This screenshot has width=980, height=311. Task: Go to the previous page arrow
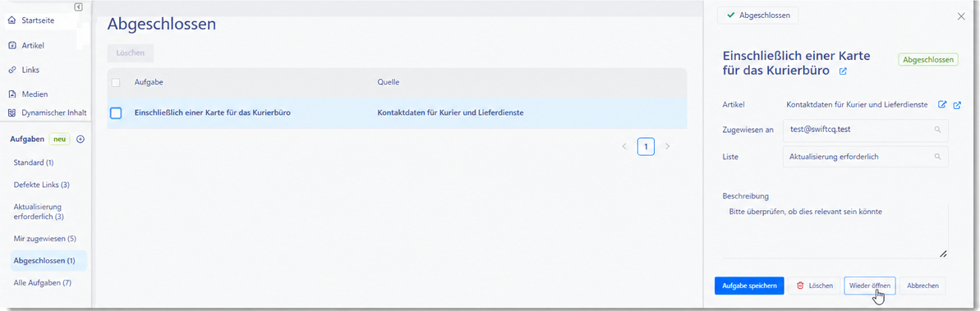pyautogui.click(x=623, y=147)
